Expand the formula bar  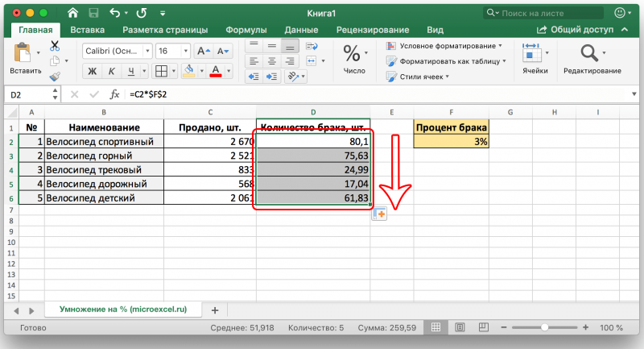click(x=634, y=94)
